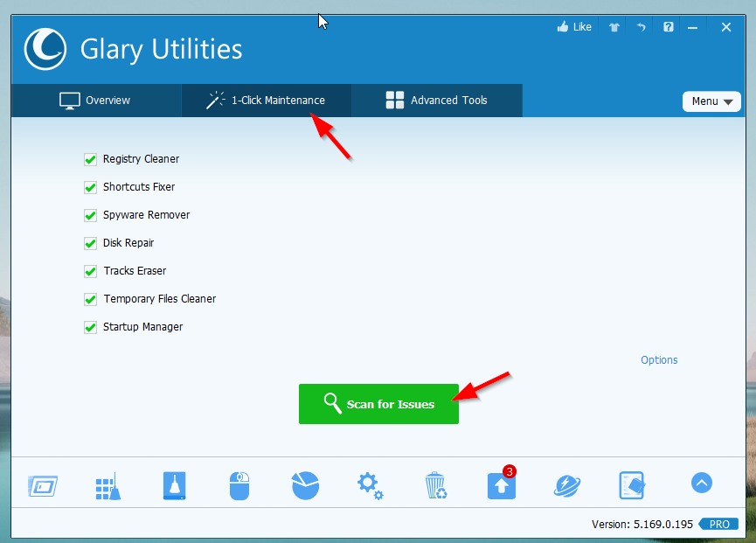Select the 1-Click Maintenance tab
This screenshot has height=543, width=756.
pos(267,101)
